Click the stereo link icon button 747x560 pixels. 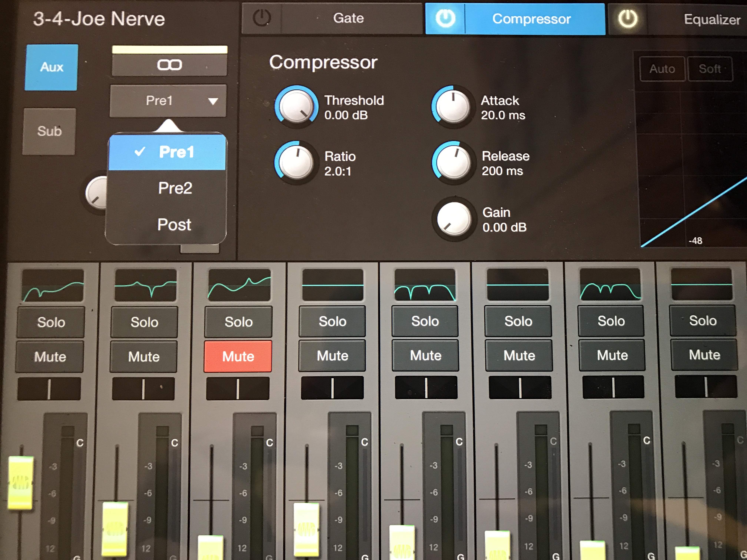click(x=170, y=64)
